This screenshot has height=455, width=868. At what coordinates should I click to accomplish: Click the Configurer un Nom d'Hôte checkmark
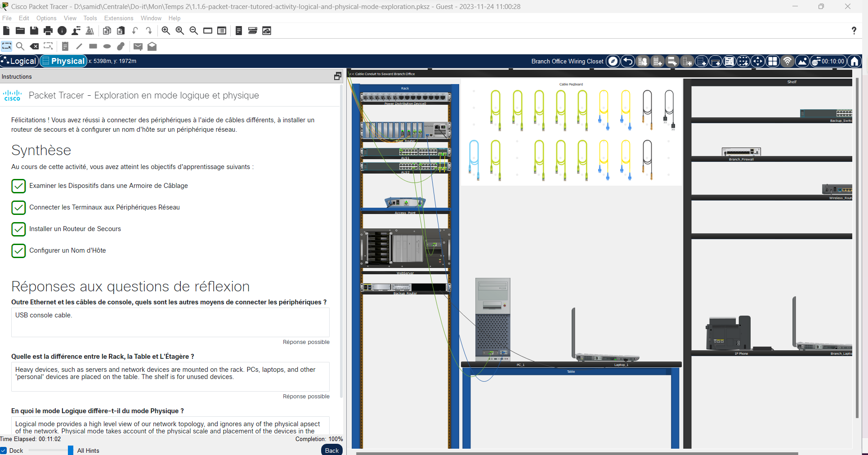pos(18,250)
